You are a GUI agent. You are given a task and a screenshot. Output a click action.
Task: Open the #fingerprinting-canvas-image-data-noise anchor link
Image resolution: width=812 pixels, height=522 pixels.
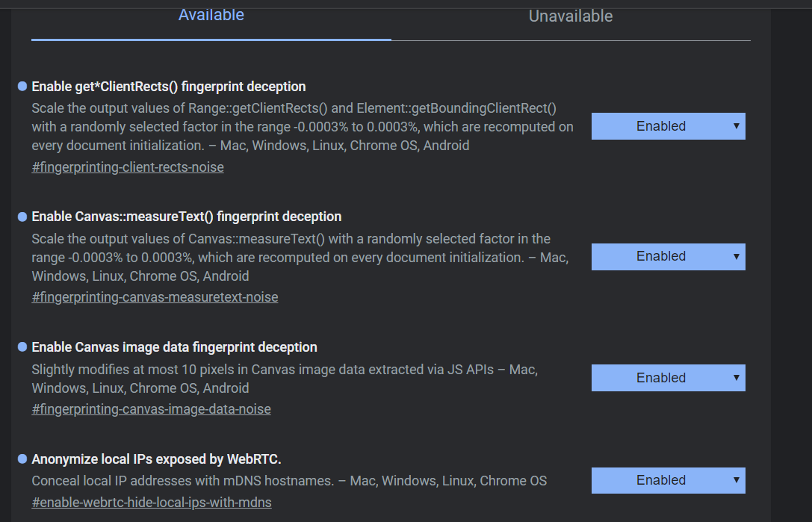(x=151, y=409)
